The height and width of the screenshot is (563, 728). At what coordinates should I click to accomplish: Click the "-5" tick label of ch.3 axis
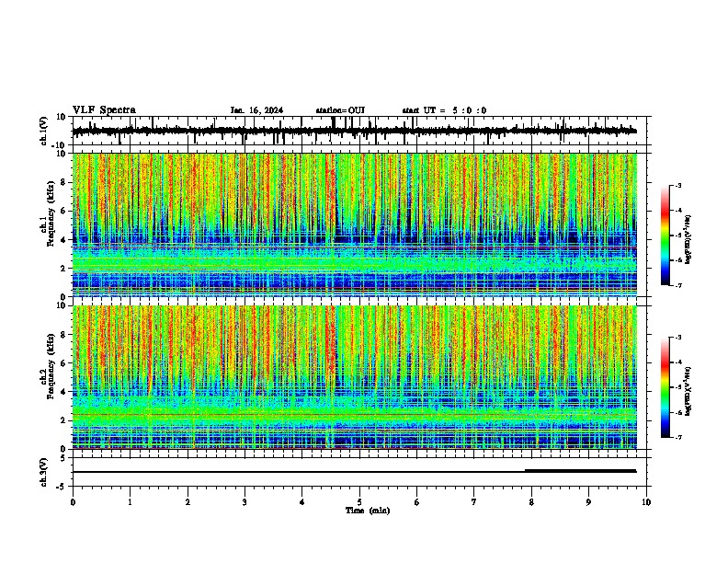(62, 487)
